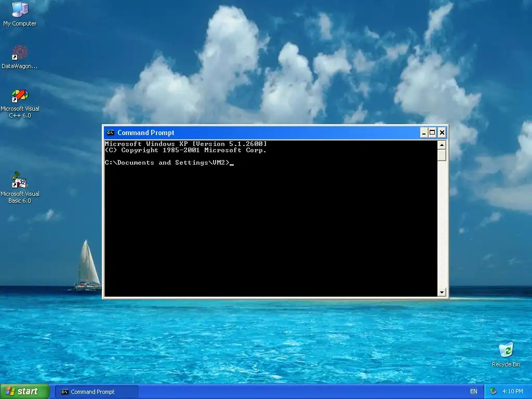Close the Command Prompt window
Viewport: 532px width, 399px height.
pos(442,132)
